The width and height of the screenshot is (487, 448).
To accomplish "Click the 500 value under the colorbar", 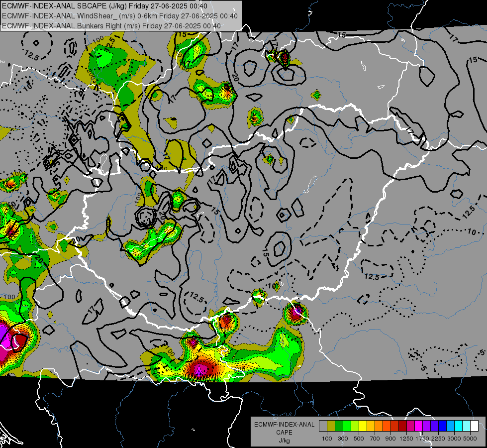I will 359,439.
